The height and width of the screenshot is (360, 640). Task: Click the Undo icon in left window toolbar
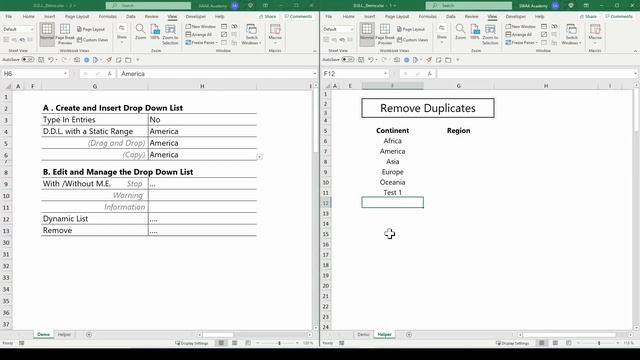(51, 60)
